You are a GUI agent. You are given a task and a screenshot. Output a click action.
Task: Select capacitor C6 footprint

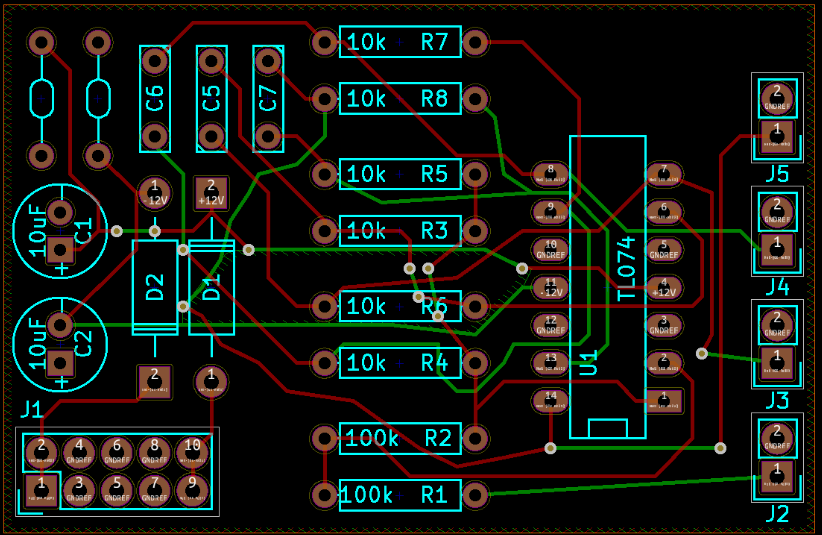(x=155, y=98)
